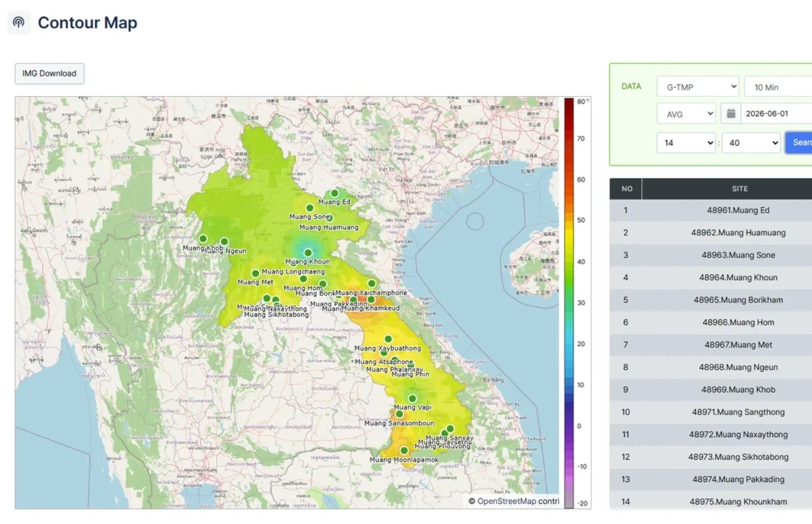Click the NO column header
Image resolution: width=812 pixels, height=524 pixels.
(x=626, y=189)
